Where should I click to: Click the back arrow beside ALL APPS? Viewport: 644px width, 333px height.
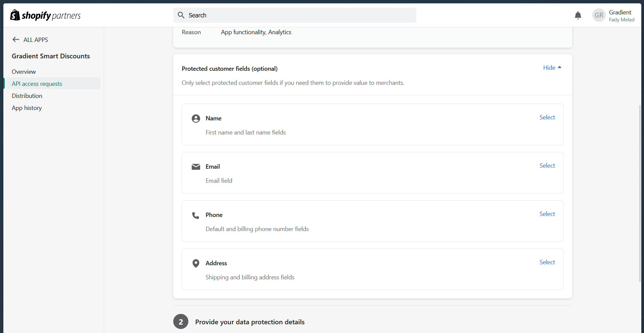16,40
